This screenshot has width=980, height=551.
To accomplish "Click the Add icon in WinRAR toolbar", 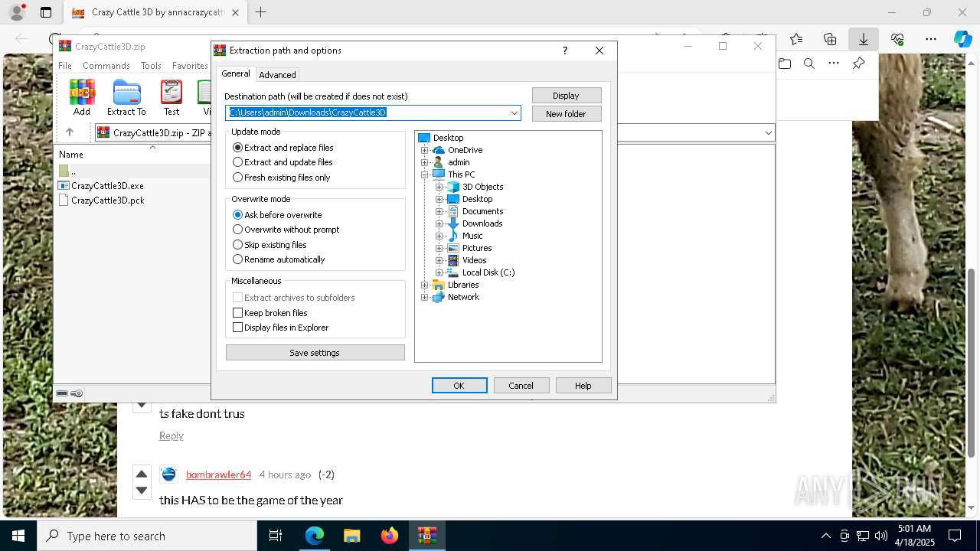I will tap(82, 97).
